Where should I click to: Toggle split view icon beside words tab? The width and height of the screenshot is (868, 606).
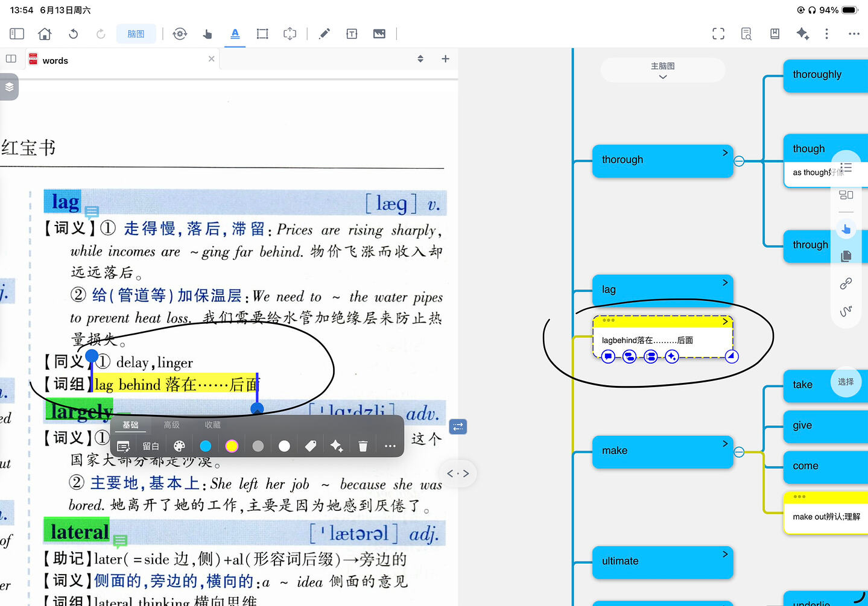(x=11, y=58)
